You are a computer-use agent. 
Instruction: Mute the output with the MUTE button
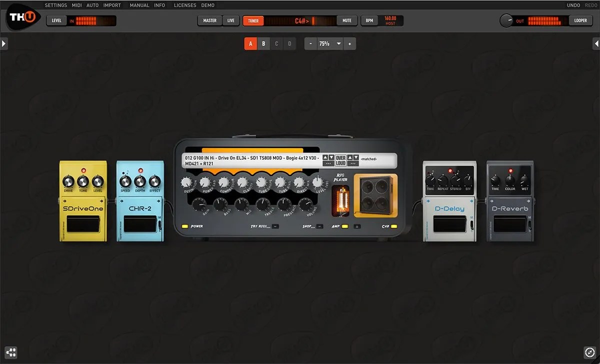[347, 20]
